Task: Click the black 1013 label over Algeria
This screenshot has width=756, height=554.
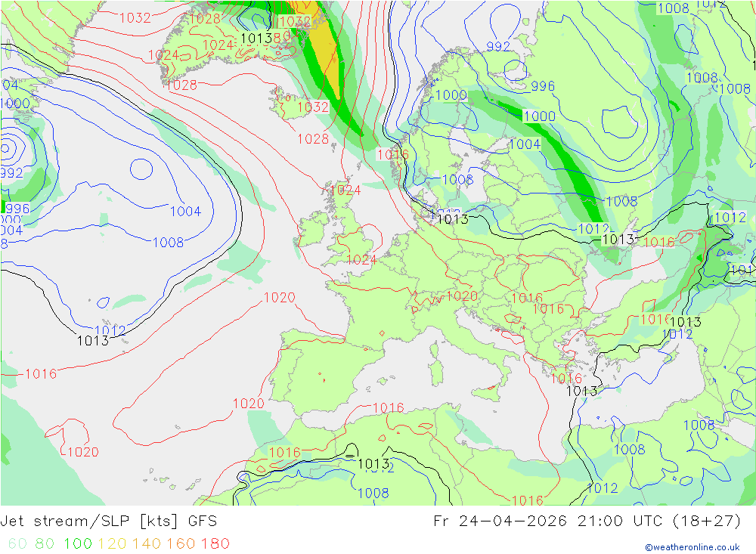Action: 373,464
